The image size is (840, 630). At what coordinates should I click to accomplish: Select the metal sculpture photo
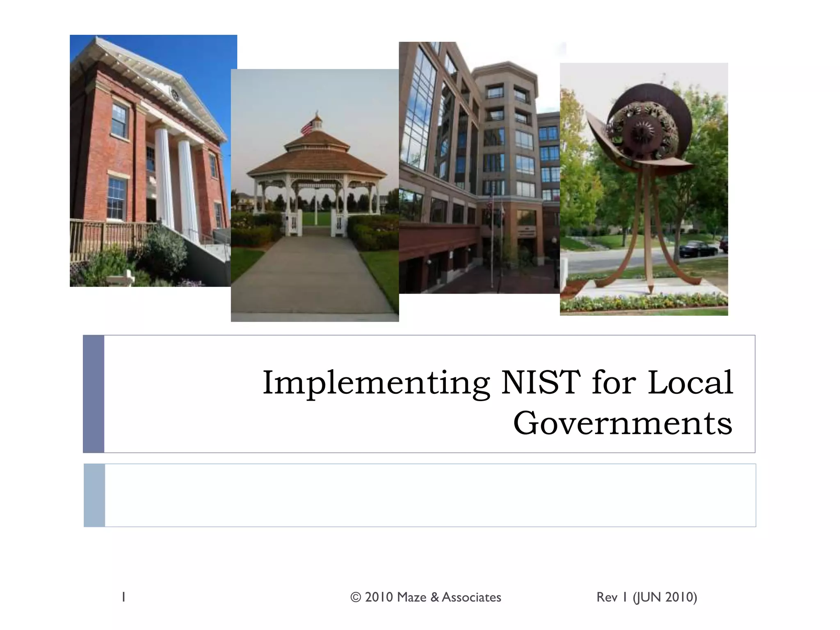tap(644, 189)
